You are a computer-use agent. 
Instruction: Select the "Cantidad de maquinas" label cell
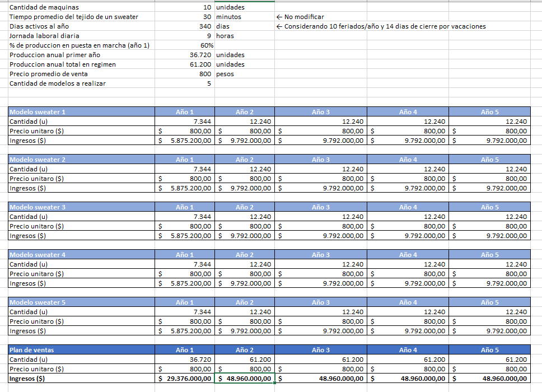(82, 7)
